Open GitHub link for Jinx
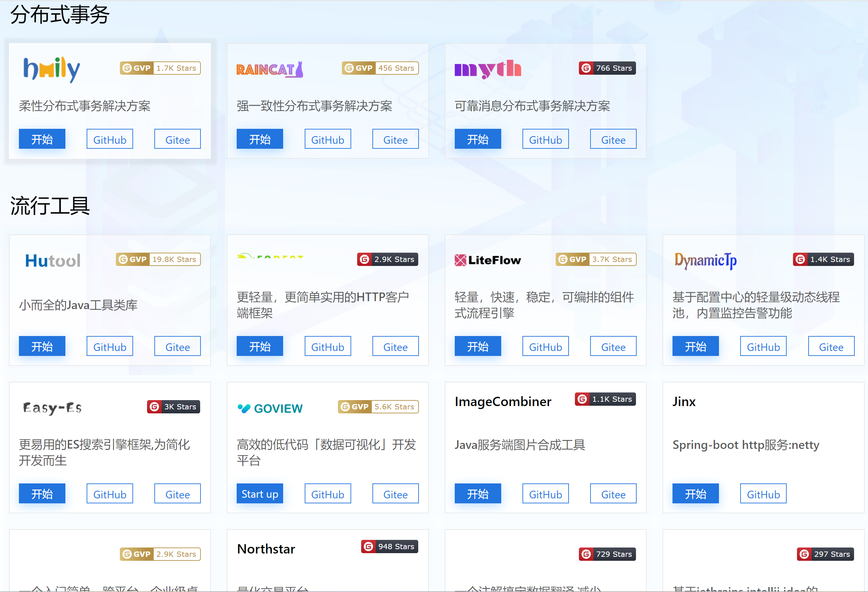 (763, 494)
